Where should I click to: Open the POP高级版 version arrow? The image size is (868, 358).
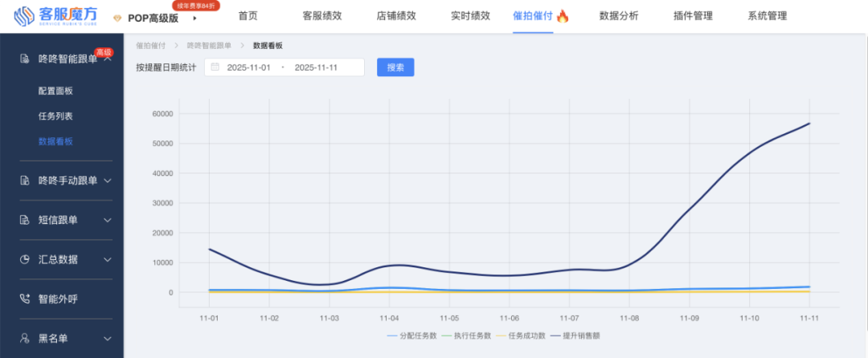[x=194, y=18]
